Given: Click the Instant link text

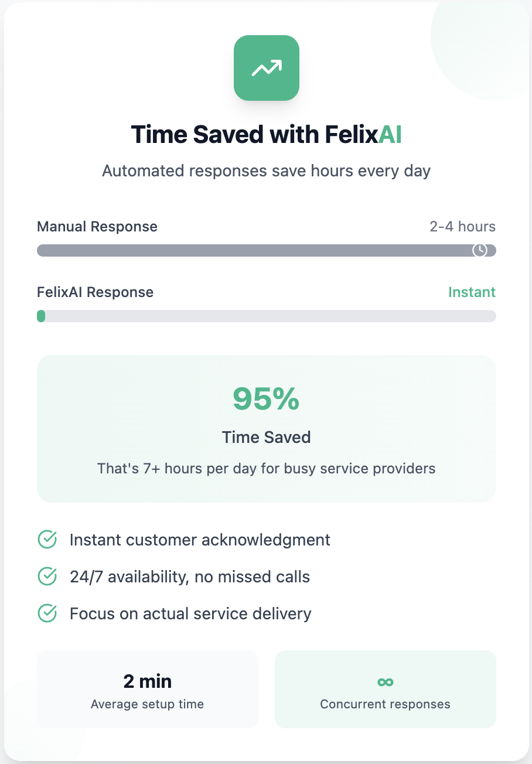Looking at the screenshot, I should (472, 292).
